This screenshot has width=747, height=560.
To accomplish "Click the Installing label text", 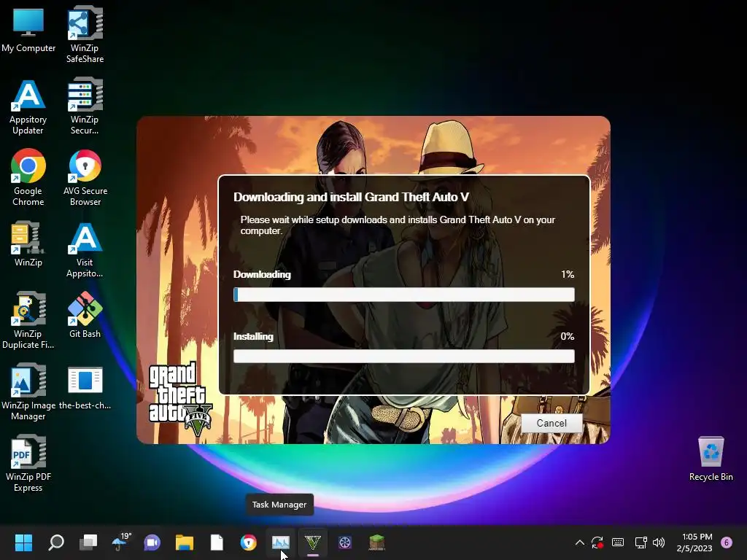I will 253,336.
